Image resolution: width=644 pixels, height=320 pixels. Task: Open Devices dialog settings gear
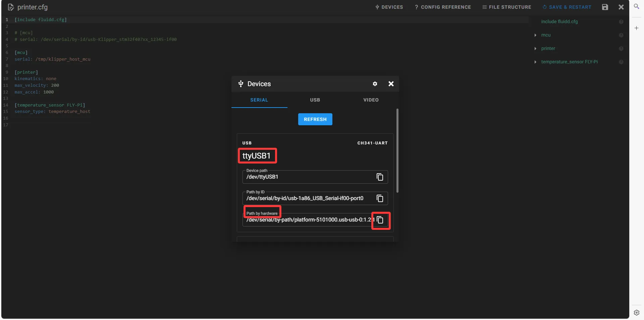(x=375, y=84)
